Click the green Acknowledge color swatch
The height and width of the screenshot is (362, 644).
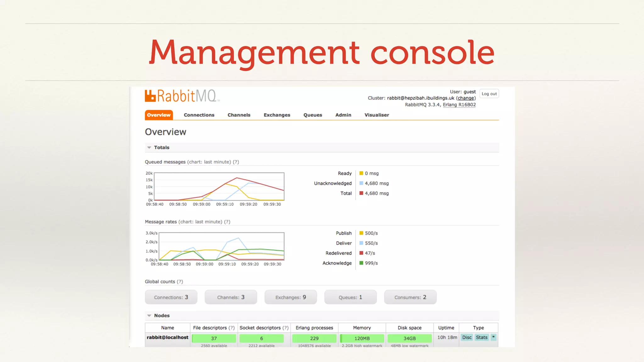pos(361,263)
